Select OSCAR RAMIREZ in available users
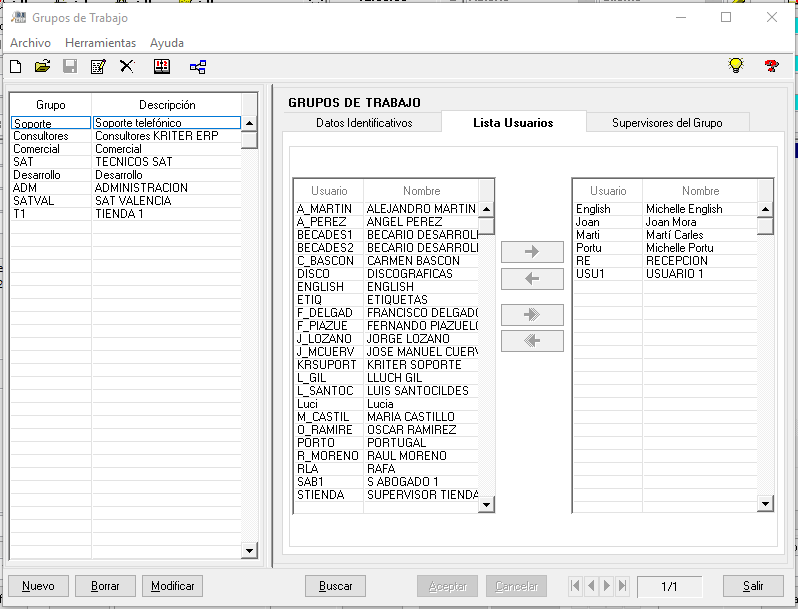The image size is (798, 609). point(386,430)
